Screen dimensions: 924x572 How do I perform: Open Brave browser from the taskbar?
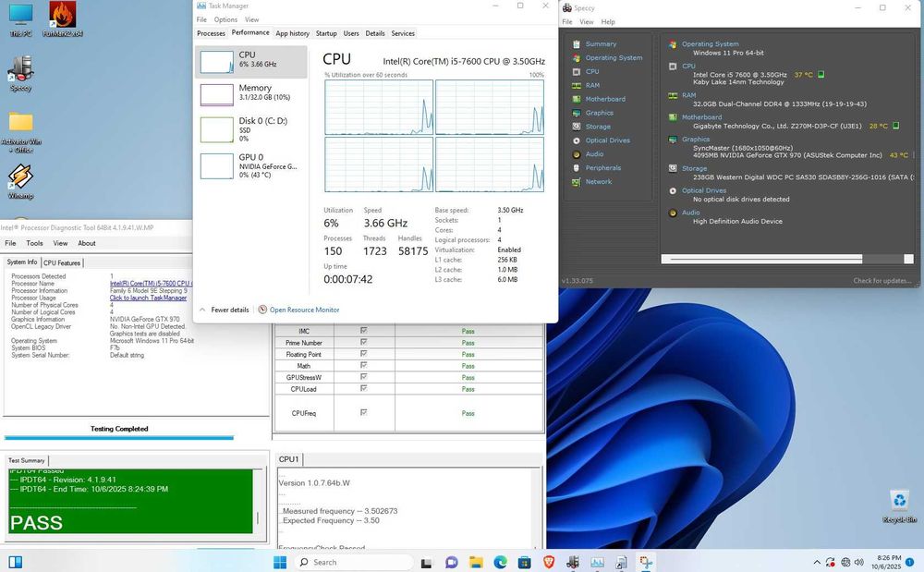click(x=549, y=562)
